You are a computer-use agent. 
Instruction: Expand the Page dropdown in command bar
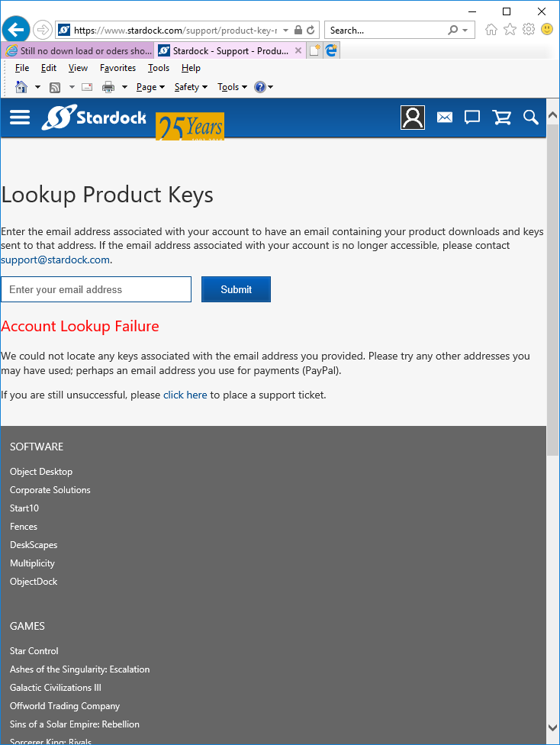[150, 87]
